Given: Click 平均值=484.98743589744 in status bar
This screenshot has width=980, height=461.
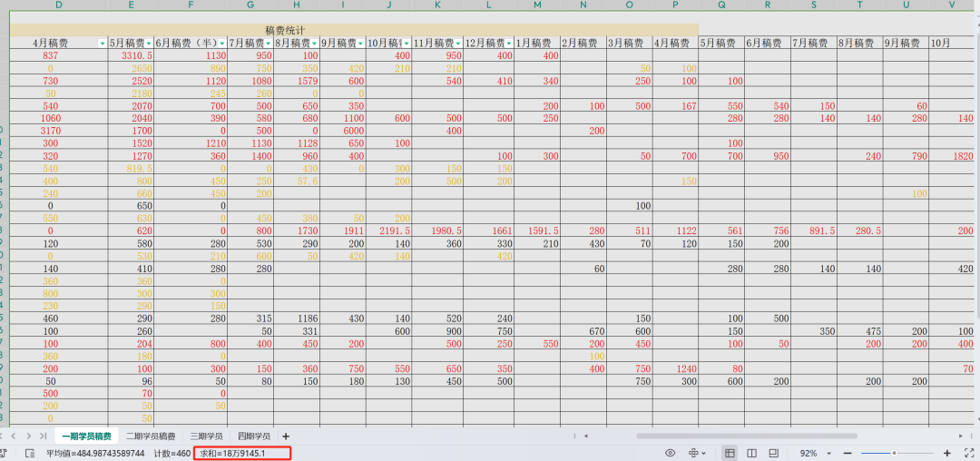Looking at the screenshot, I should tap(95, 453).
